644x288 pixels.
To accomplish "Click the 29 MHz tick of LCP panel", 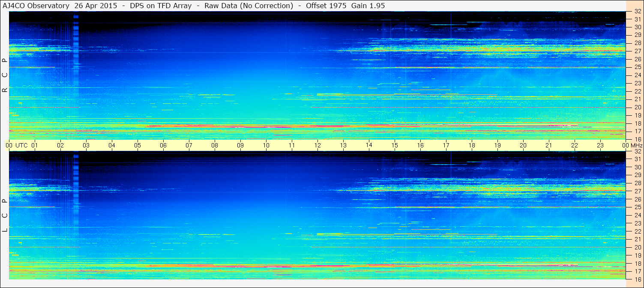I will tap(637, 175).
